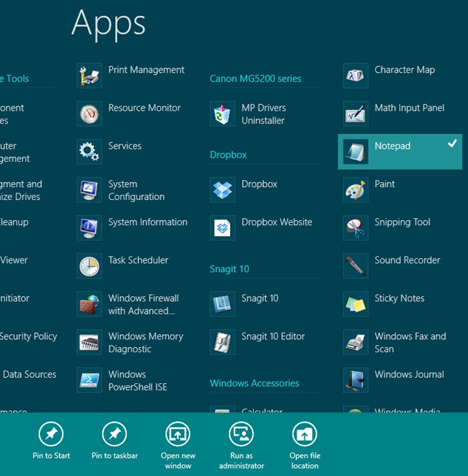Open the Snagit 10 Editor app
Viewport: 468px width, 476px height.
click(x=273, y=337)
